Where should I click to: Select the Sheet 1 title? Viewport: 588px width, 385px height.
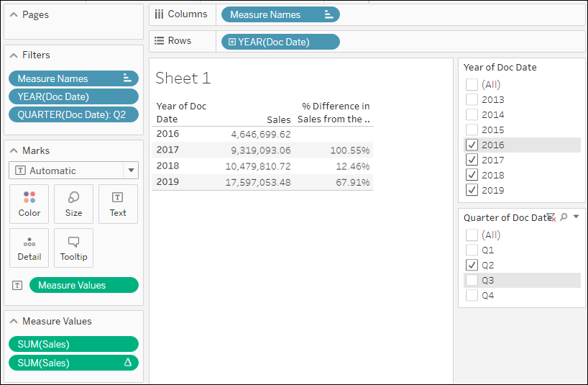(x=183, y=78)
